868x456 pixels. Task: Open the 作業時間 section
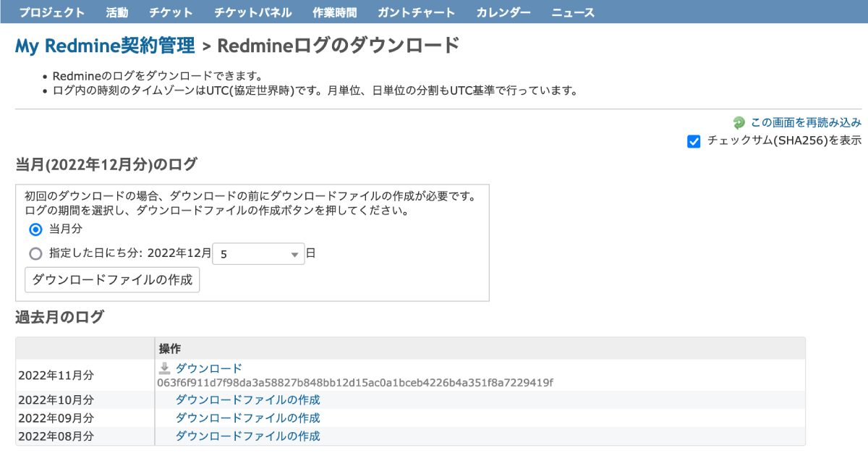point(335,12)
